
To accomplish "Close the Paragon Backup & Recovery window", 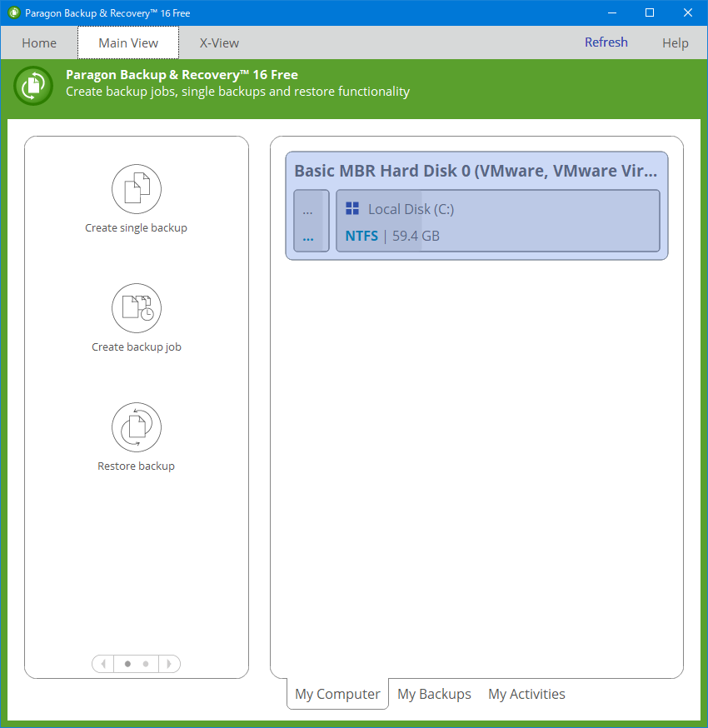I will coord(687,12).
